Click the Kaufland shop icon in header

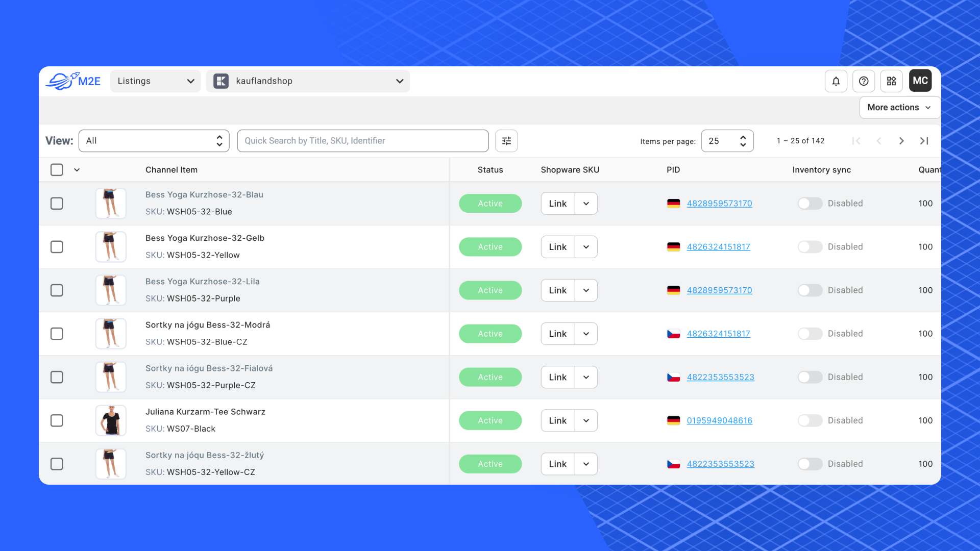pos(221,81)
